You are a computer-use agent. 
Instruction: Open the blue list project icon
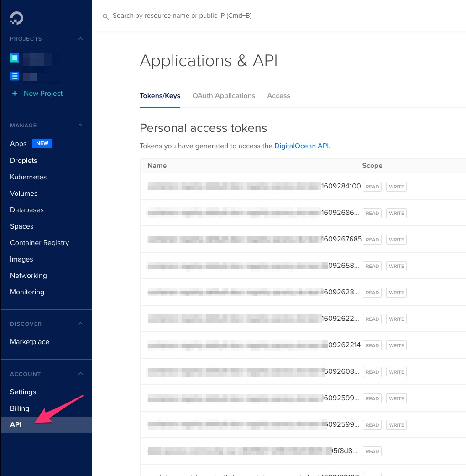[15, 76]
